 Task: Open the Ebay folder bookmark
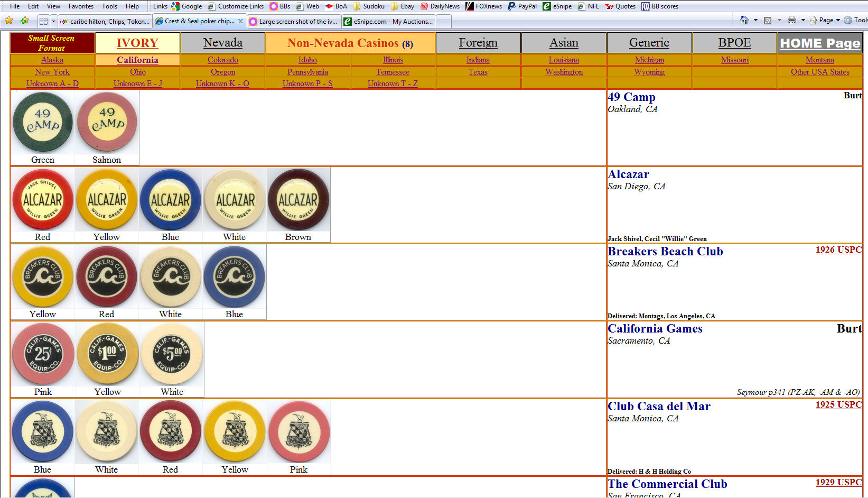tap(403, 6)
